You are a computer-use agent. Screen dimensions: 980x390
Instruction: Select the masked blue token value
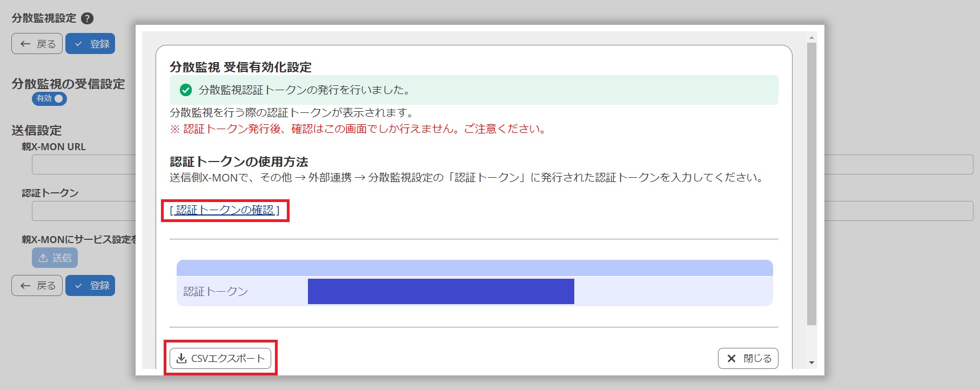tap(440, 291)
